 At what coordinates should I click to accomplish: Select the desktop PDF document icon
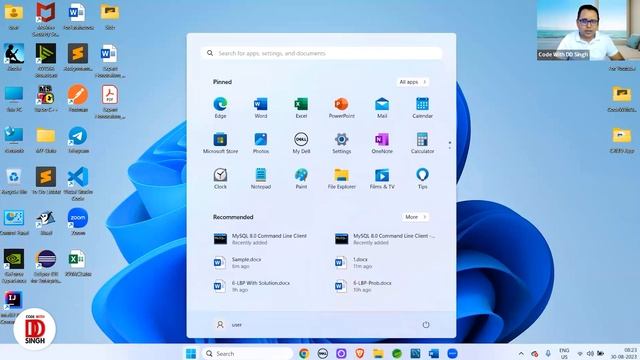110,102
